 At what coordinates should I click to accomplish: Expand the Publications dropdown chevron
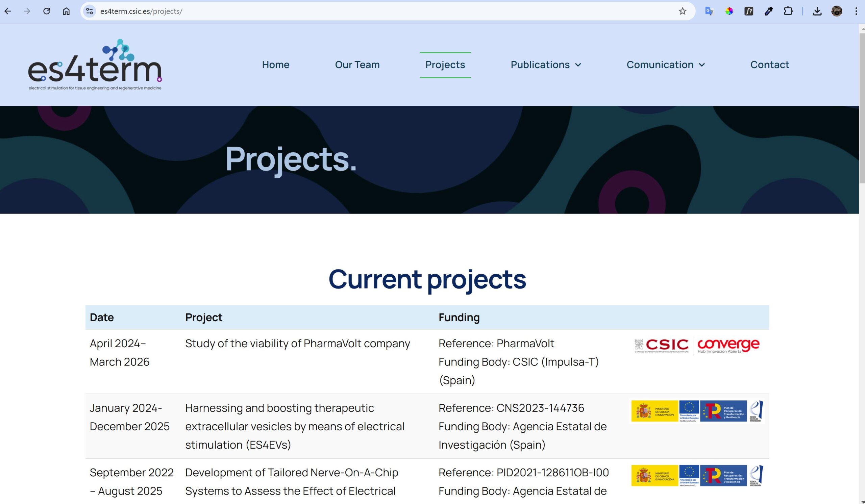(578, 65)
